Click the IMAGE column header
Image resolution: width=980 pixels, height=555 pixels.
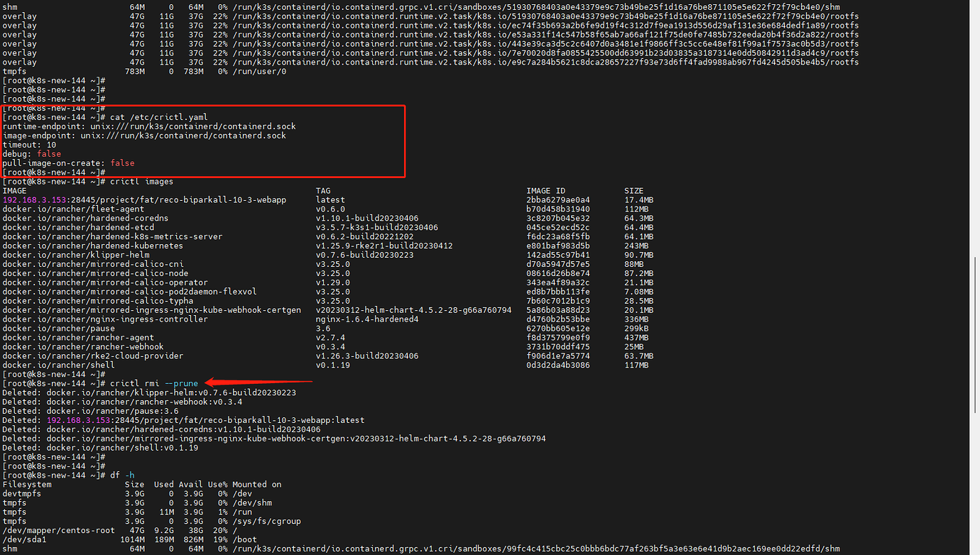tap(15, 191)
